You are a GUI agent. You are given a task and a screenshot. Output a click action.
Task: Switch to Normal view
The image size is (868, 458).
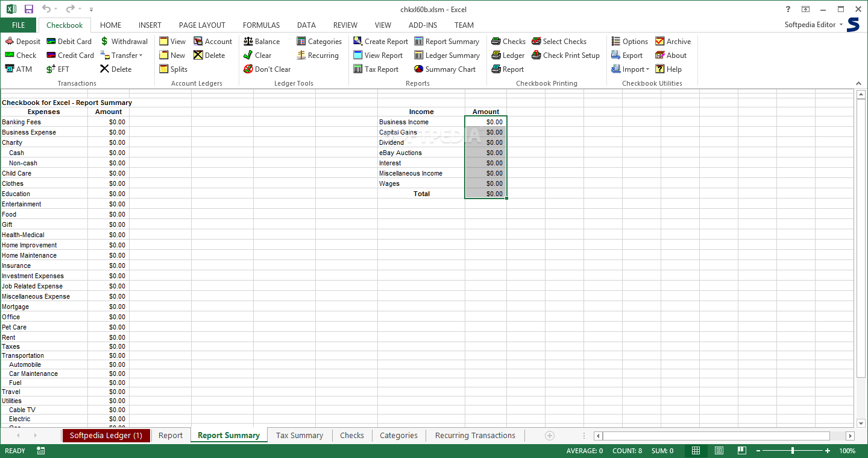tap(696, 451)
